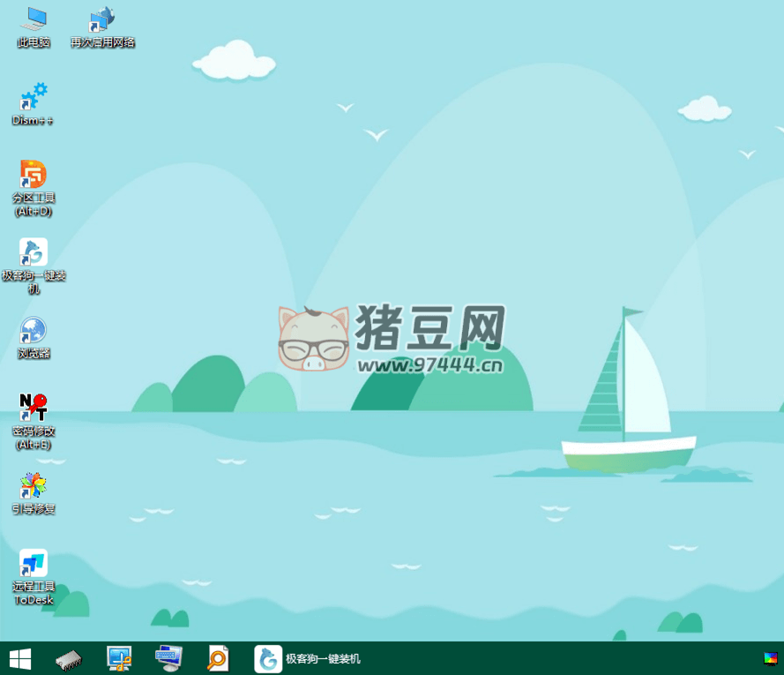Switch to 极客狗一键装机 taskbar window button
This screenshot has width=784, height=675.
(x=309, y=658)
